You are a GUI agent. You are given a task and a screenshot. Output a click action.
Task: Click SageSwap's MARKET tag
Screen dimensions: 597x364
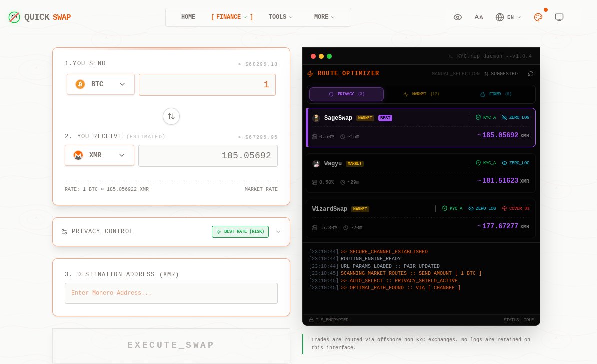(x=365, y=118)
